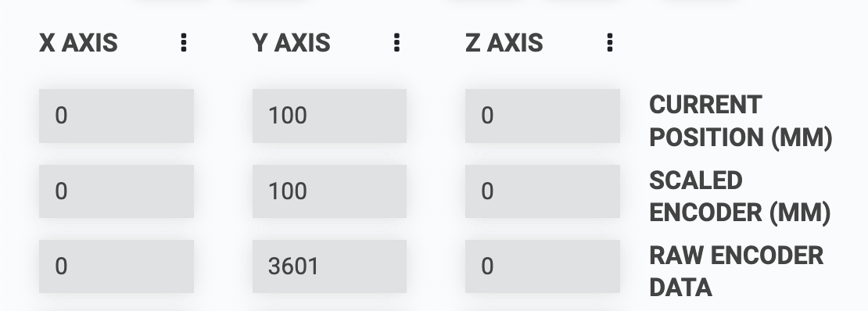Select the Z axis current position field
868x311 pixels.
coord(543,116)
